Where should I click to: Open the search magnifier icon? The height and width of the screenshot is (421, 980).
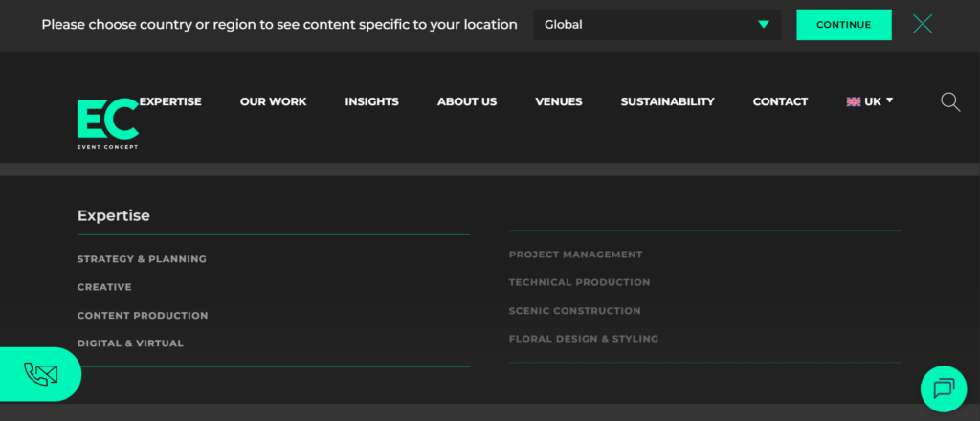pos(950,102)
